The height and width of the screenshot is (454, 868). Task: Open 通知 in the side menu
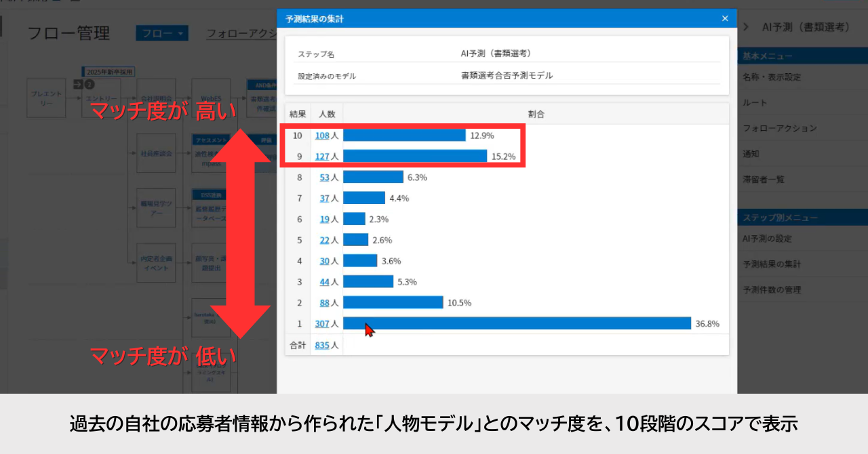pos(751,154)
